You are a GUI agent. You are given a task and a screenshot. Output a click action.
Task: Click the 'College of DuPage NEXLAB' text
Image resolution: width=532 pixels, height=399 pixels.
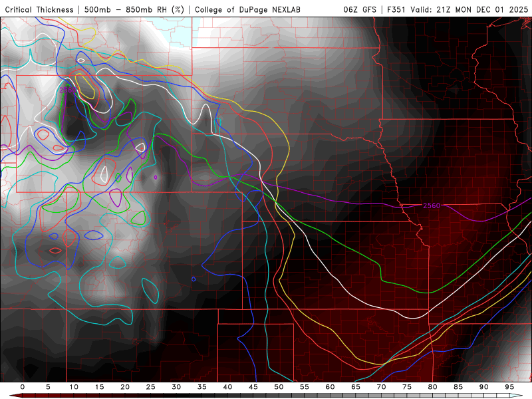click(x=247, y=9)
